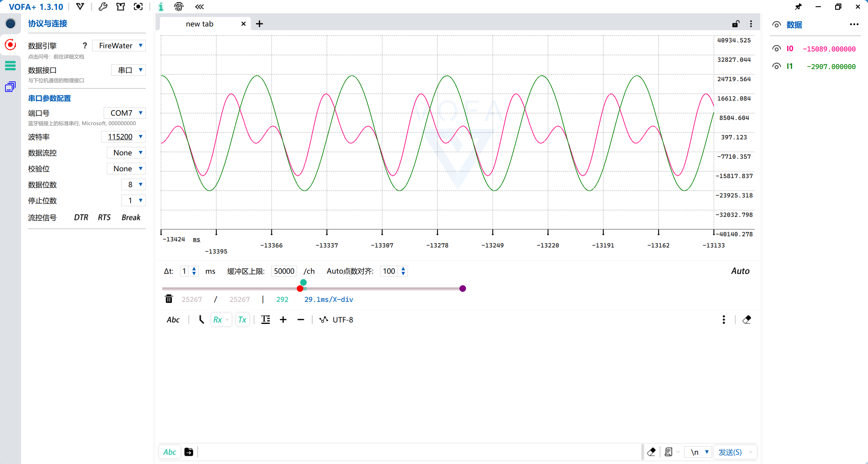Clear buffer with the trash can icon
This screenshot has width=868, height=464.
[169, 299]
